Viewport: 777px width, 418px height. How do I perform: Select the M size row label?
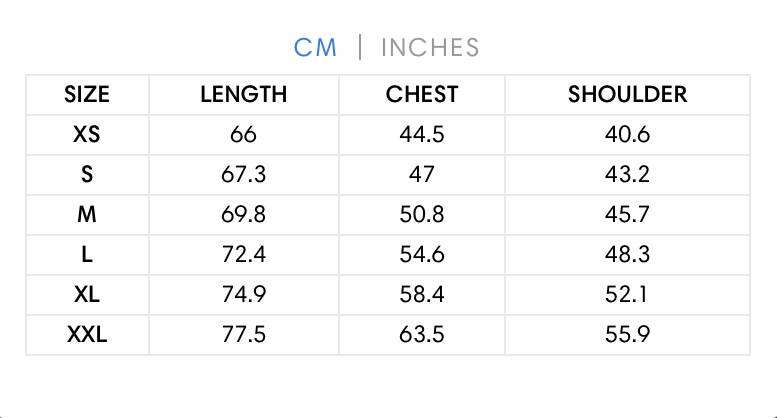(87, 214)
